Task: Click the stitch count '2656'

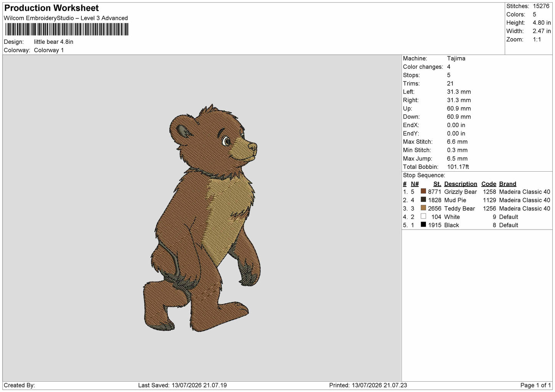Action: (435, 208)
